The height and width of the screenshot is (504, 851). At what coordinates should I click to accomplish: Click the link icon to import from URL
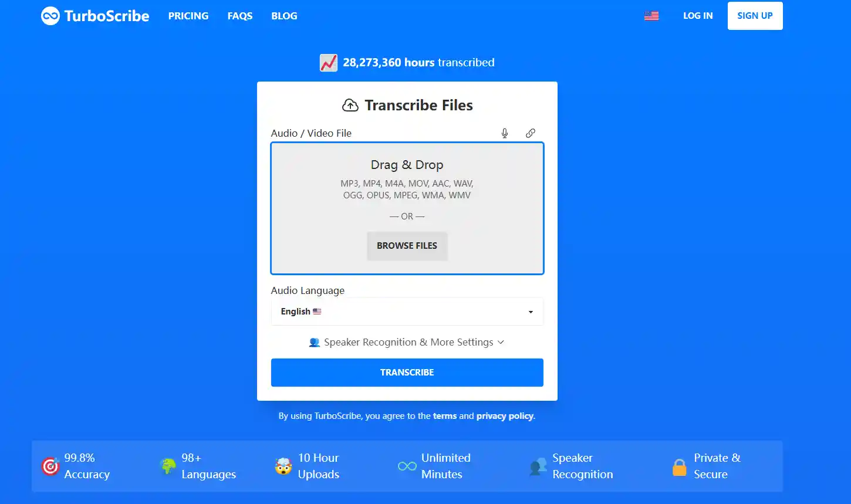pos(530,133)
